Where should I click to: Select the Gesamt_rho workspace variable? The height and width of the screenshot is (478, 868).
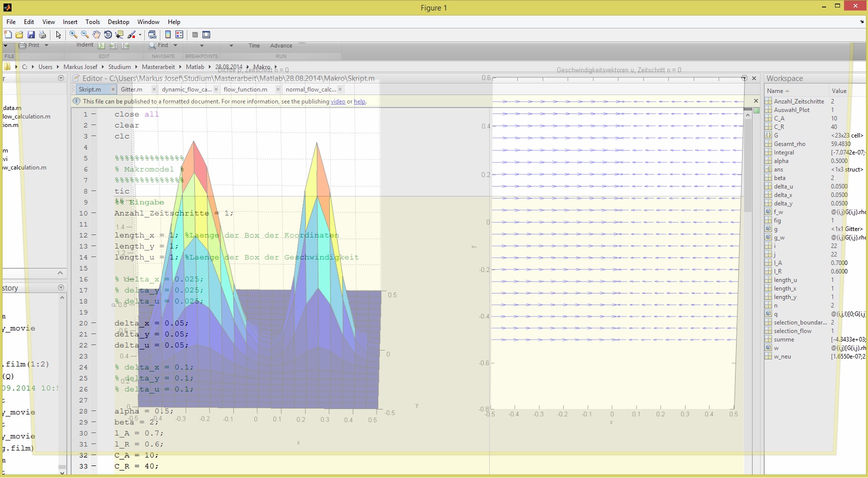click(790, 144)
